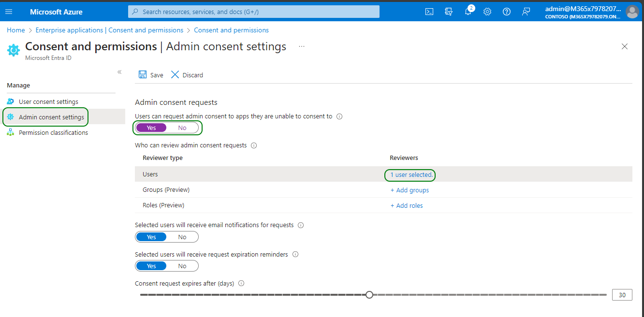
Task: Set admin consent requests to No
Action: [x=182, y=128]
